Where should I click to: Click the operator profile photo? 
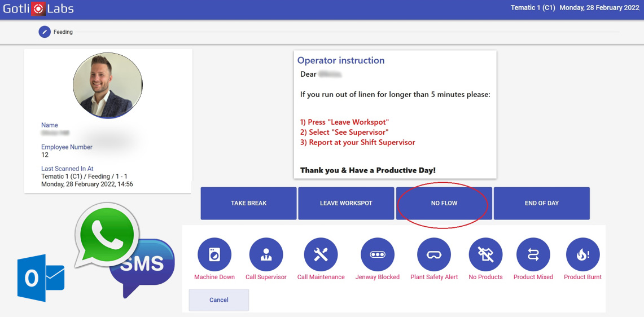[x=108, y=86]
